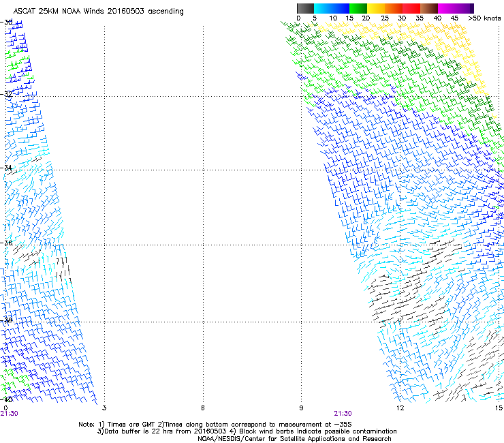The image size is (504, 443).
Task: Select the '10' label under the color bar
Action: tap(333, 18)
